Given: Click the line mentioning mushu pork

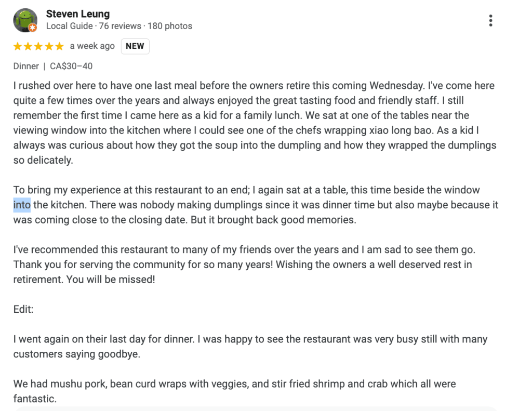Looking at the screenshot, I should [x=234, y=385].
